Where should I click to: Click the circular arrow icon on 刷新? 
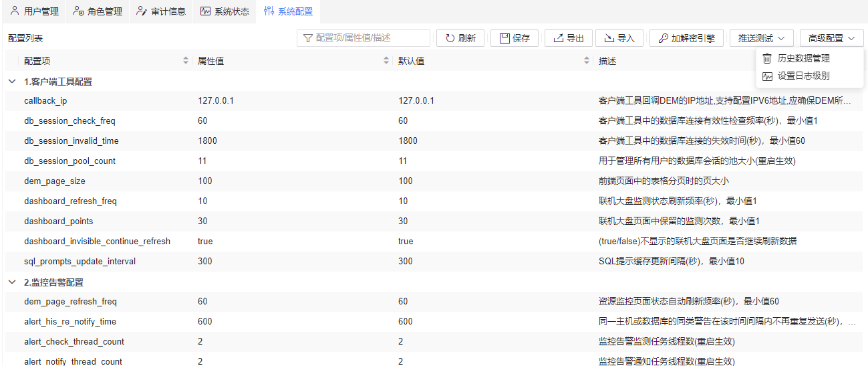(x=450, y=38)
